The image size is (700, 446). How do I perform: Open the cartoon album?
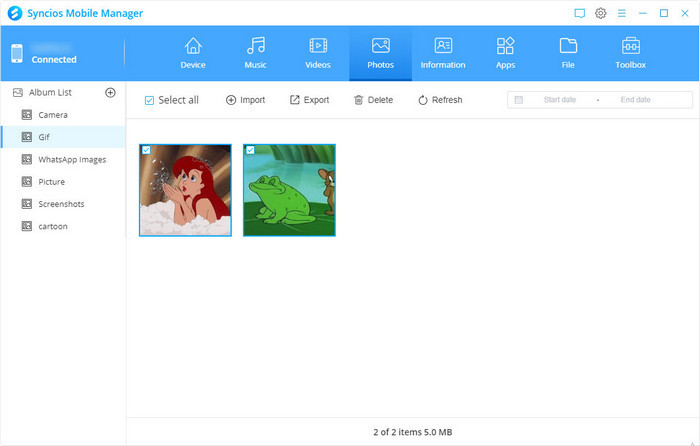coord(63,226)
